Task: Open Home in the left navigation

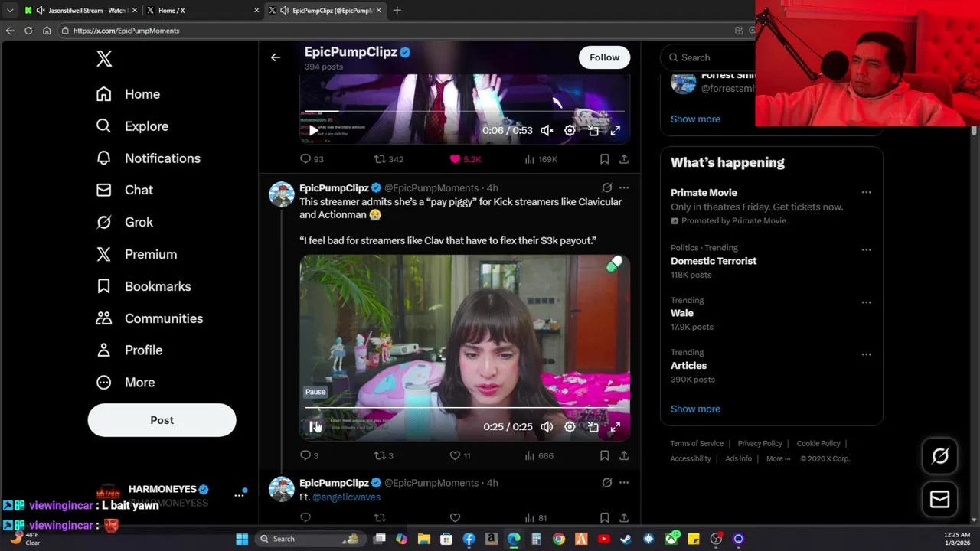Action: click(128, 94)
